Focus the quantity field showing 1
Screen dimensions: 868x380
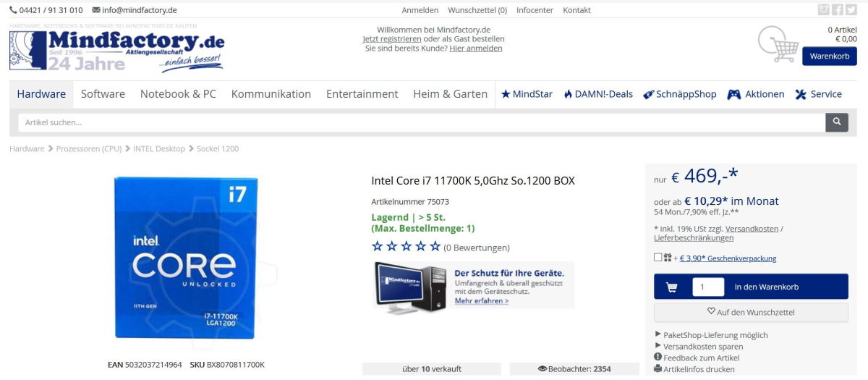click(x=707, y=287)
